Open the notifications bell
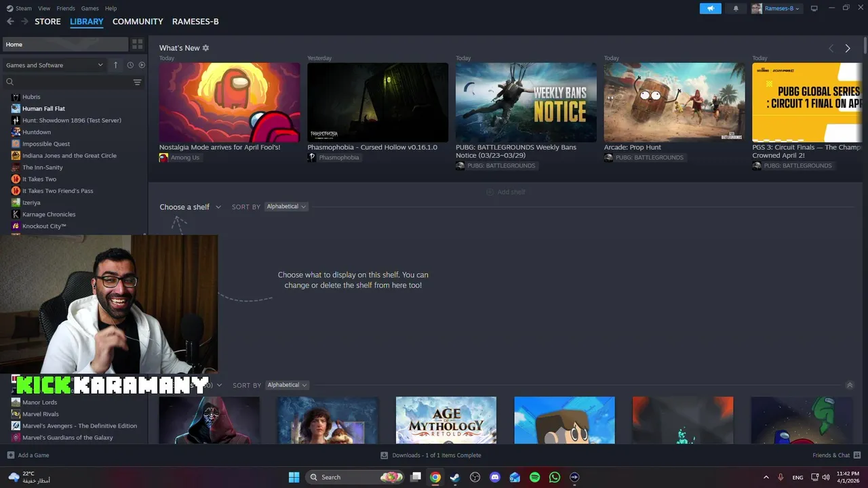This screenshot has width=868, height=488. tap(736, 8)
